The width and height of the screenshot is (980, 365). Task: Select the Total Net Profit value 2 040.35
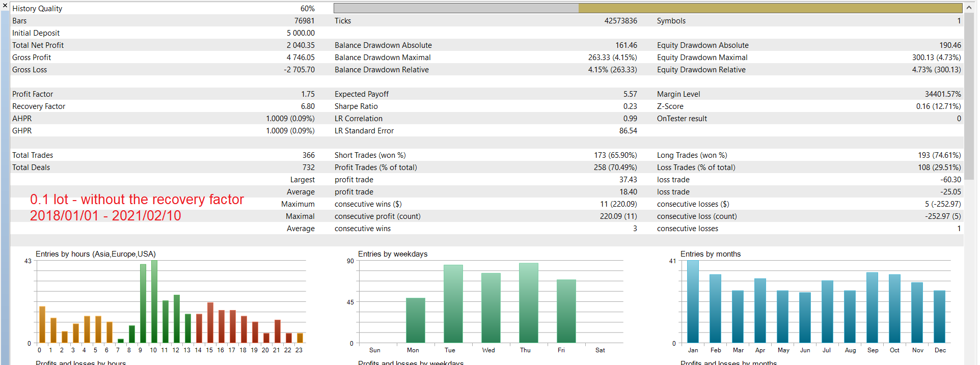[301, 45]
